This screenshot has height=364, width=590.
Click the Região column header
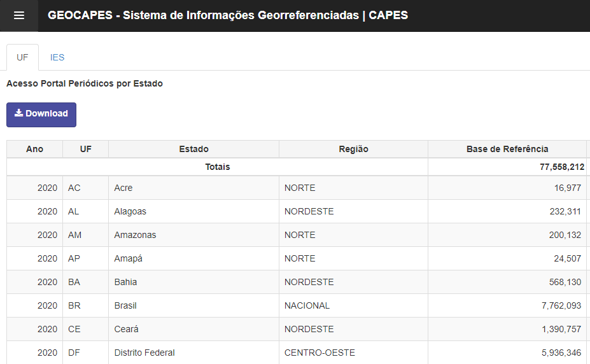tap(353, 149)
